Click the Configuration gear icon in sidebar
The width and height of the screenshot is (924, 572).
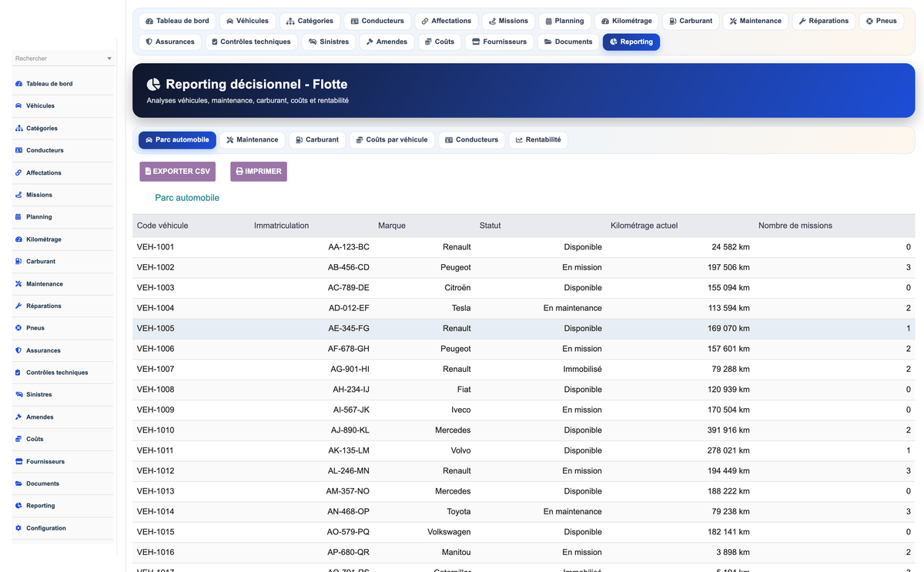(x=18, y=528)
